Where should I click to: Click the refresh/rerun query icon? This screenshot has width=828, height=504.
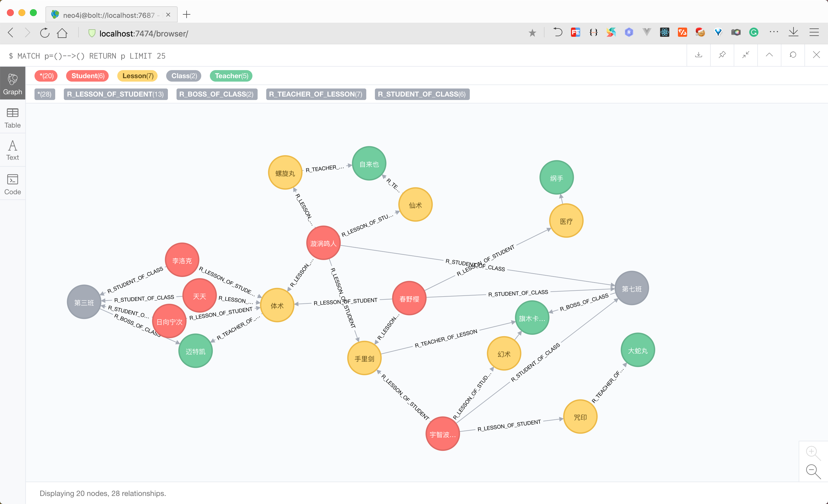click(793, 55)
